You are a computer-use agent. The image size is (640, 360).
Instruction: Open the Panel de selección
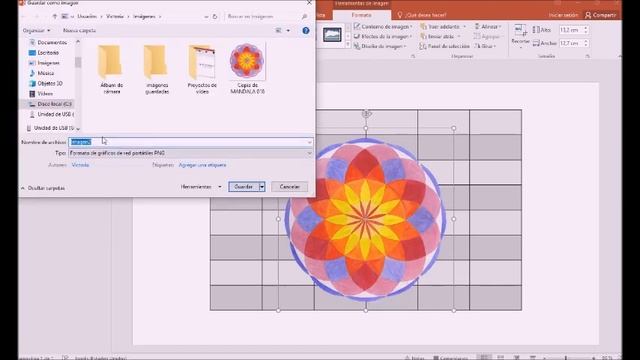click(x=445, y=46)
